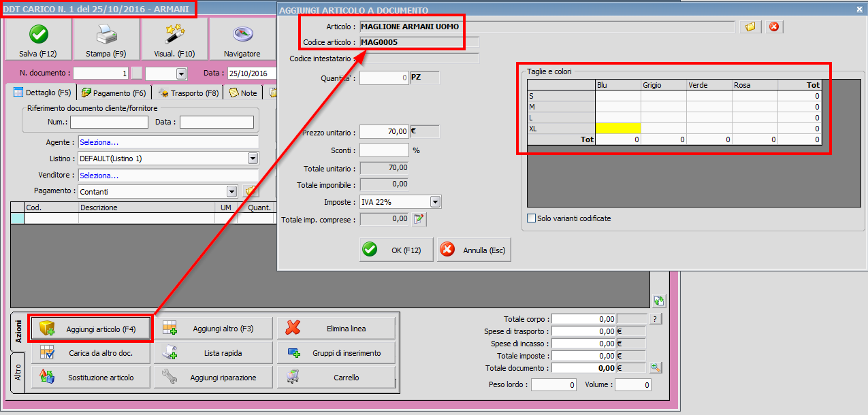Focus the Sconti percentage field
Image resolution: width=868 pixels, height=415 pixels.
pyautogui.click(x=384, y=150)
